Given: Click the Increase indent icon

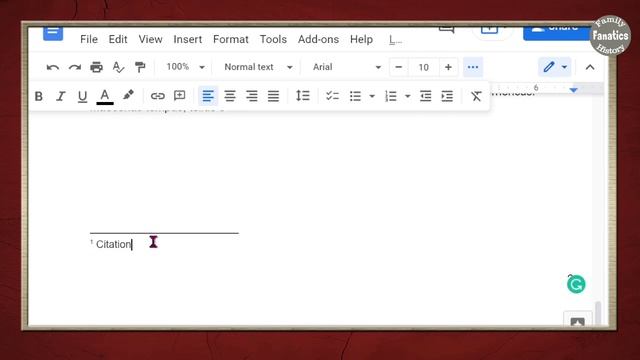Looking at the screenshot, I should pos(447,96).
